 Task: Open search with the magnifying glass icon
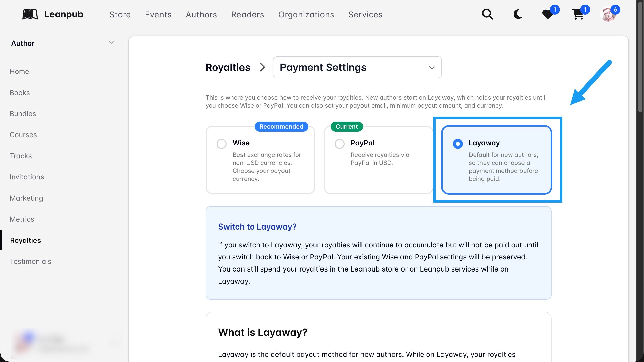point(487,14)
